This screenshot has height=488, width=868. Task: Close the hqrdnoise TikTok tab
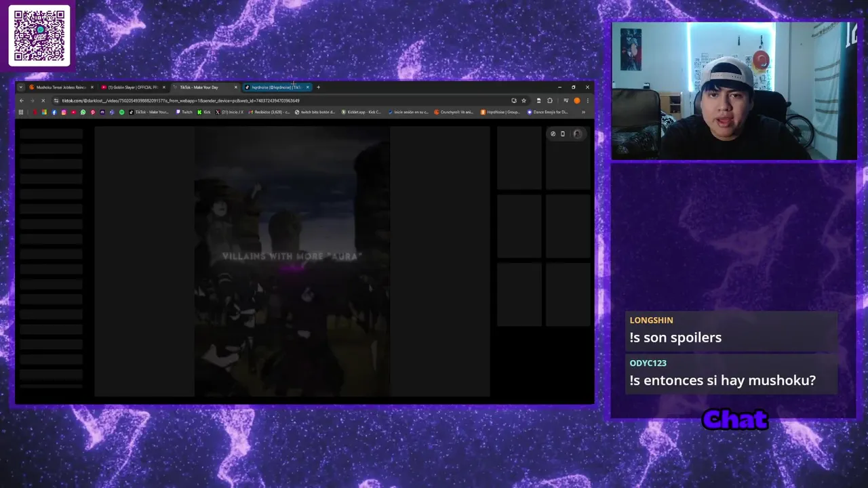(308, 87)
